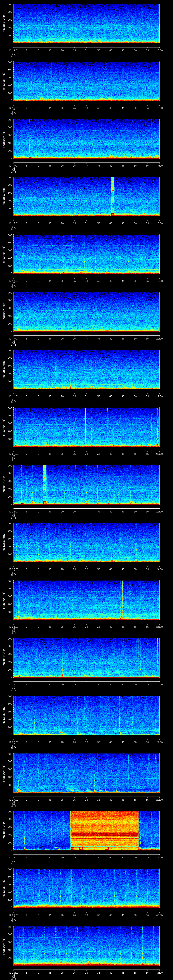
Task: Click the 12:16:00 start time label
Action: (13, 166)
